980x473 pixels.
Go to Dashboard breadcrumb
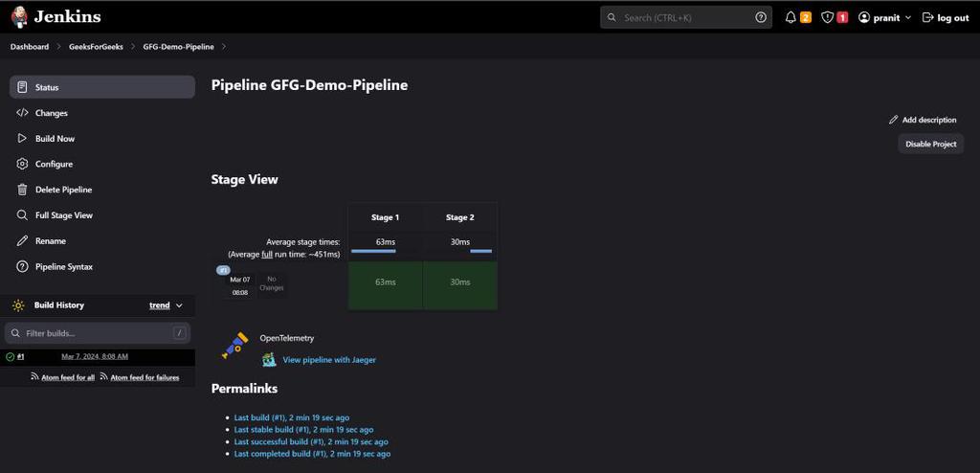[x=30, y=47]
